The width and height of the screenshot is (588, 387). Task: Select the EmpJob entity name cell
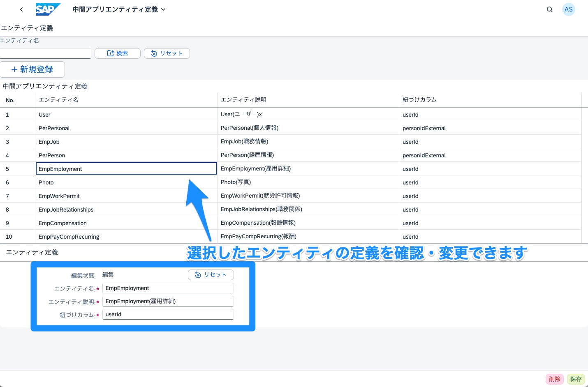pyautogui.click(x=126, y=142)
